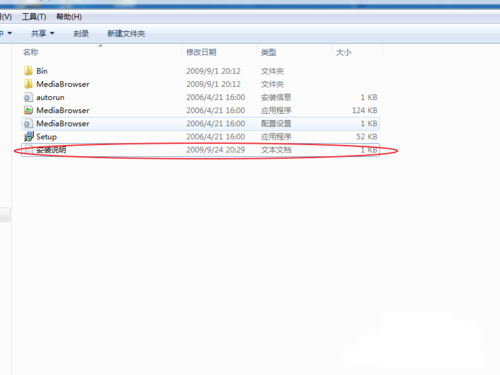Click the 文本文档 type cell
Viewport: 500px width, 375px height.
point(276,150)
